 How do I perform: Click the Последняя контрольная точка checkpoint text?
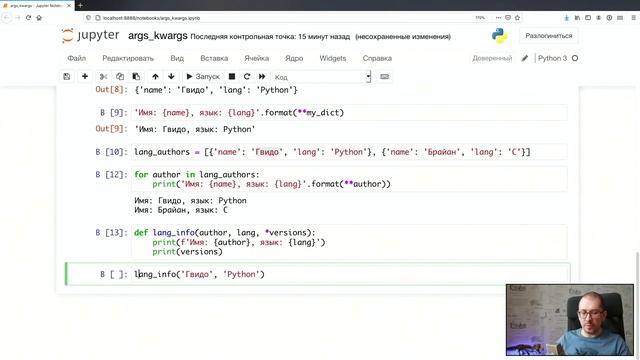tap(270, 37)
